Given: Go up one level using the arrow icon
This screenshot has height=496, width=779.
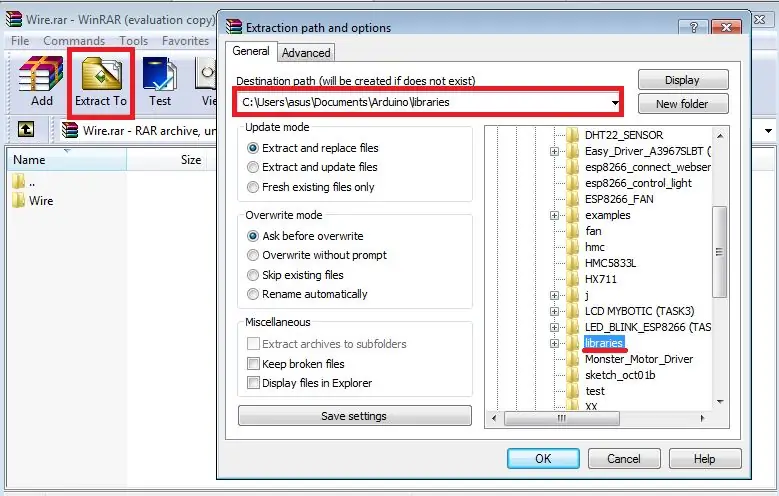Looking at the screenshot, I should coord(26,130).
